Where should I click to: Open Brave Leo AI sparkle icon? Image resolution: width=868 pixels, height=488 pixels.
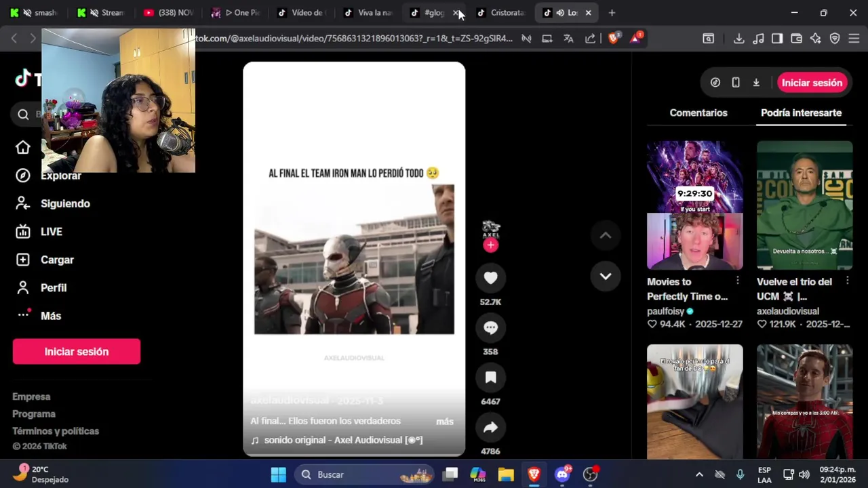(815, 39)
